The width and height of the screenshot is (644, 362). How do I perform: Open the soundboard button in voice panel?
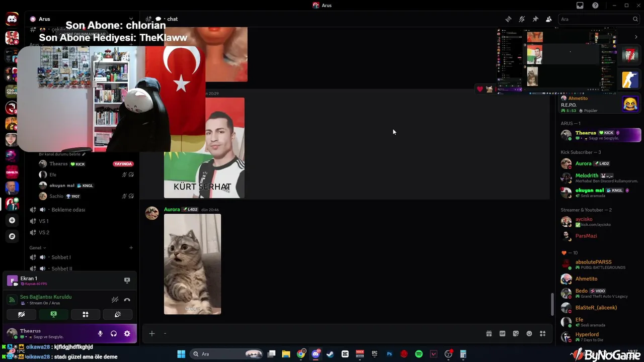[x=117, y=314]
